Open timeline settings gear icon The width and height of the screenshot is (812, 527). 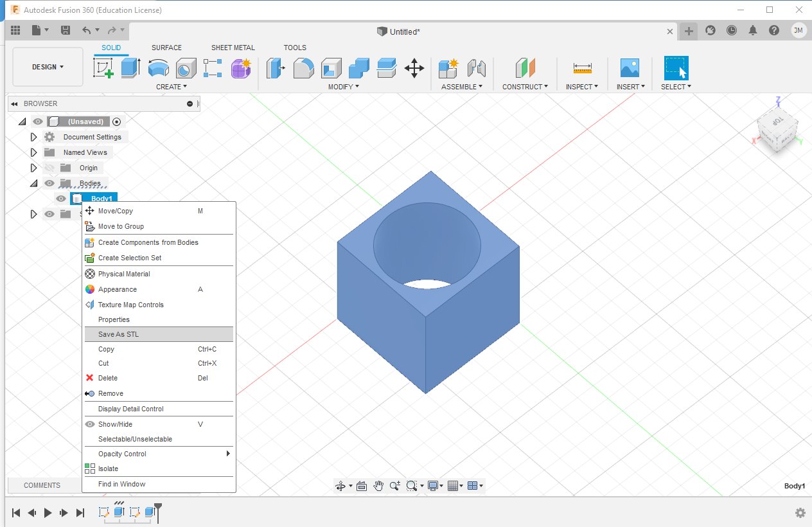(x=800, y=513)
